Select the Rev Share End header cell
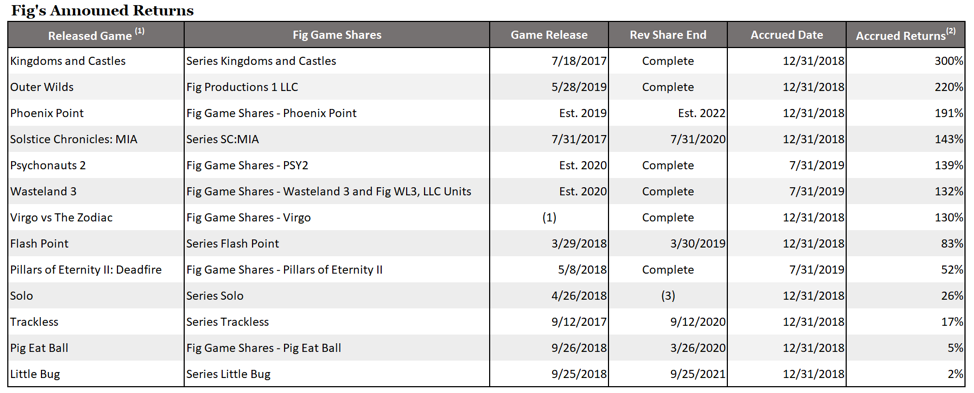The image size is (974, 393). click(668, 35)
